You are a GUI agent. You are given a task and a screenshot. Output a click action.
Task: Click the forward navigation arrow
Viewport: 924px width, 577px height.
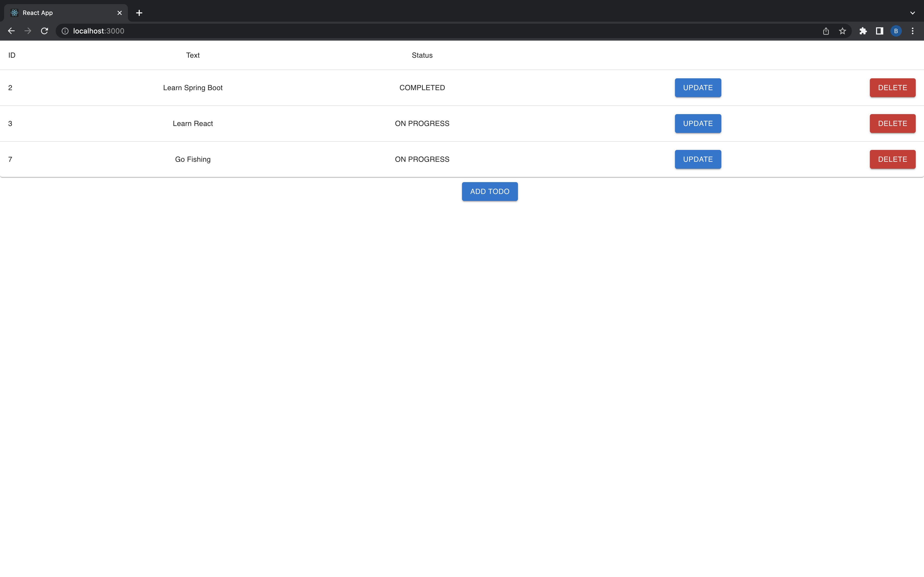pos(28,31)
